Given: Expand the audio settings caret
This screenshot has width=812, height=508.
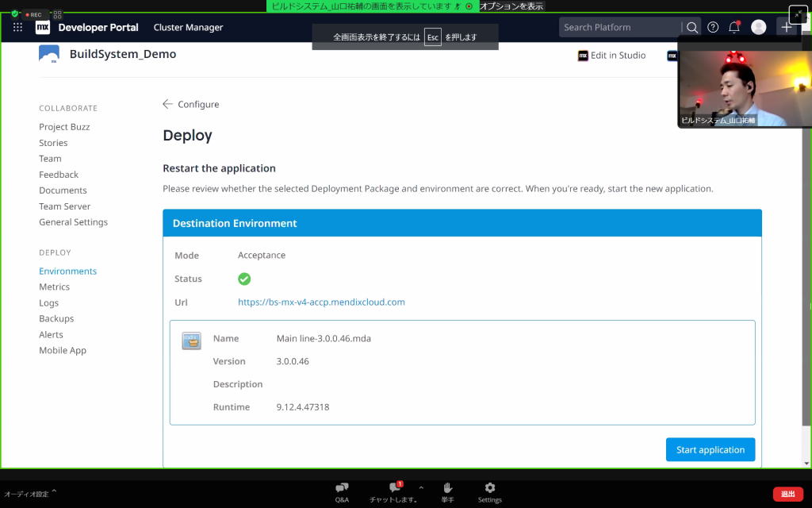Looking at the screenshot, I should [x=54, y=493].
